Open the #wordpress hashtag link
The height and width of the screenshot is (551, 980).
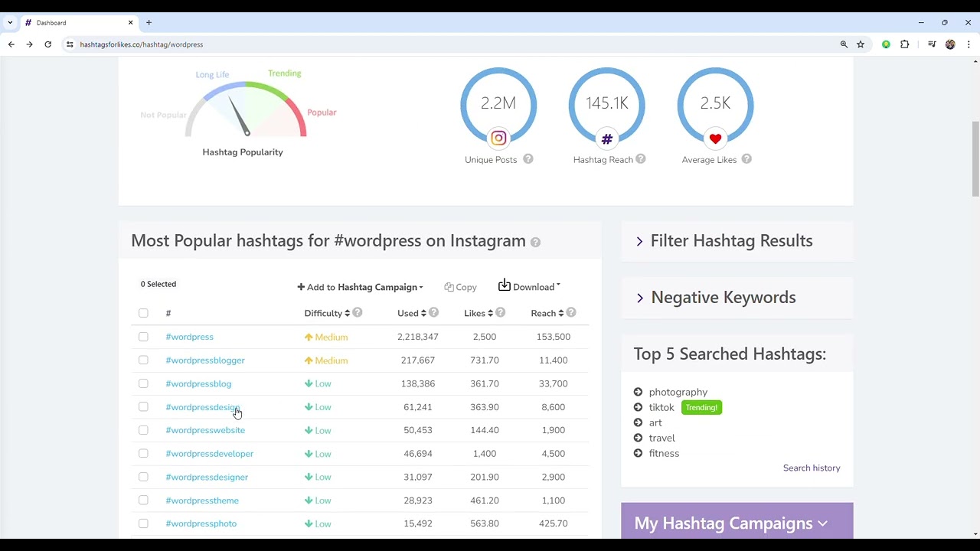point(189,337)
